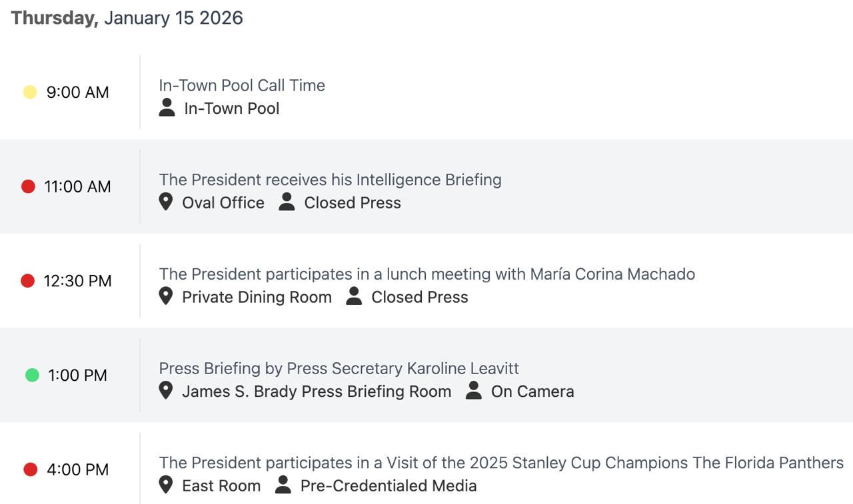The width and height of the screenshot is (853, 504).
Task: Click the red status dot at 4:00 PM
Action: [x=30, y=469]
